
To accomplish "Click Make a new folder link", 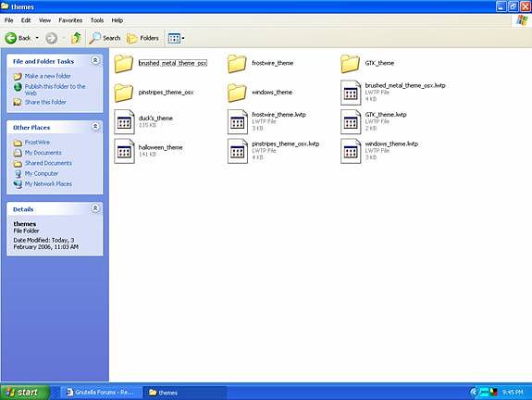I will pyautogui.click(x=47, y=76).
